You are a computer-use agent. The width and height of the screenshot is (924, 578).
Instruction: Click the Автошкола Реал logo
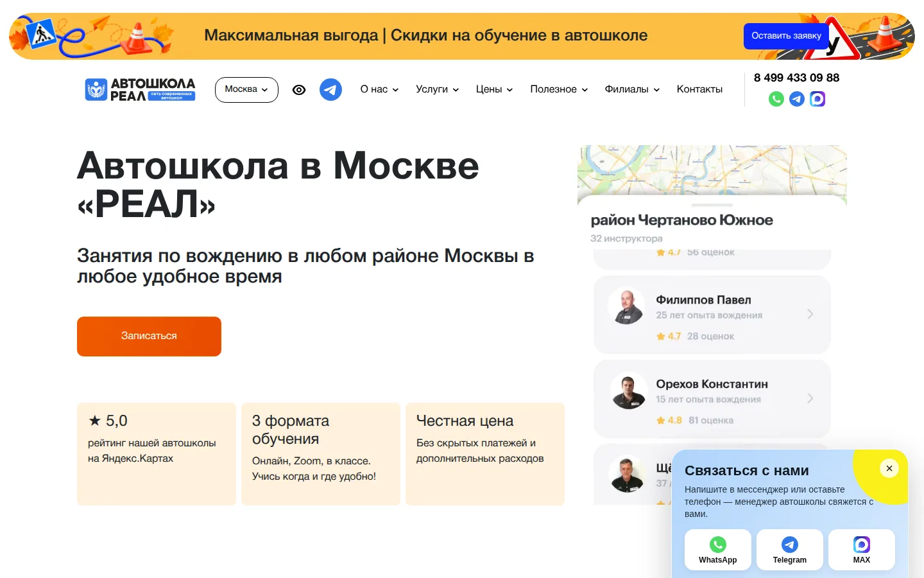click(140, 89)
